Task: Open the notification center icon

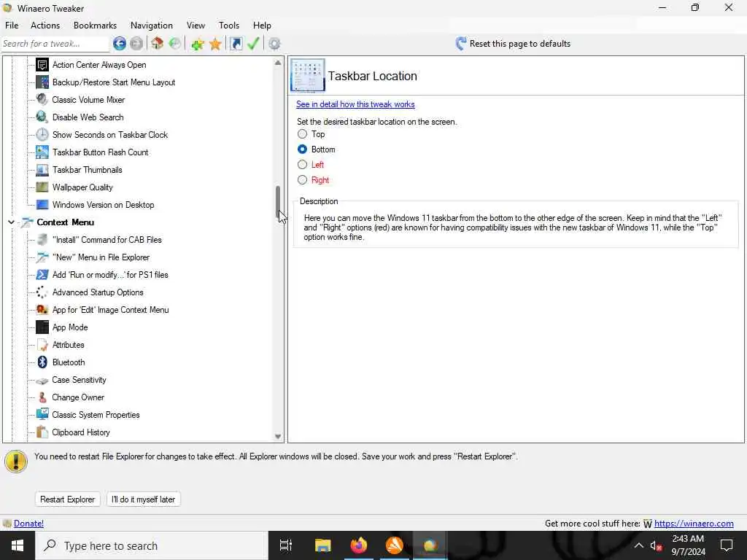Action: tap(727, 545)
